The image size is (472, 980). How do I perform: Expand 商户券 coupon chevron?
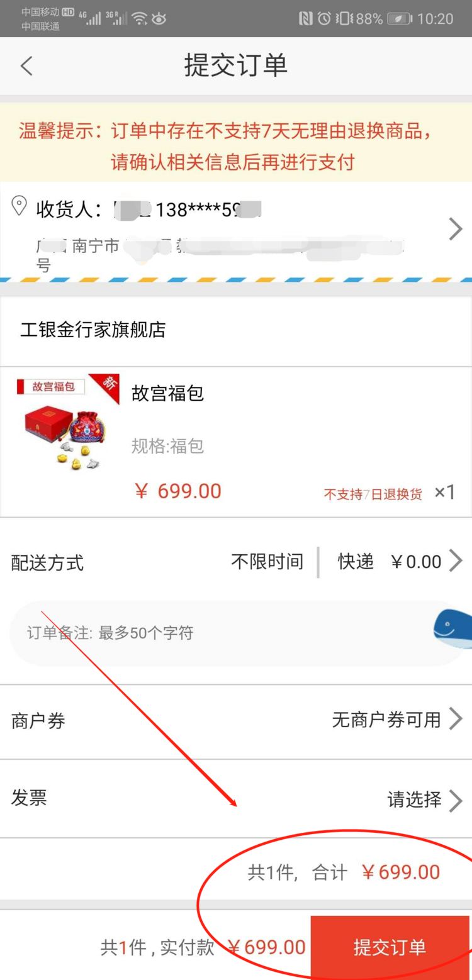click(x=456, y=719)
